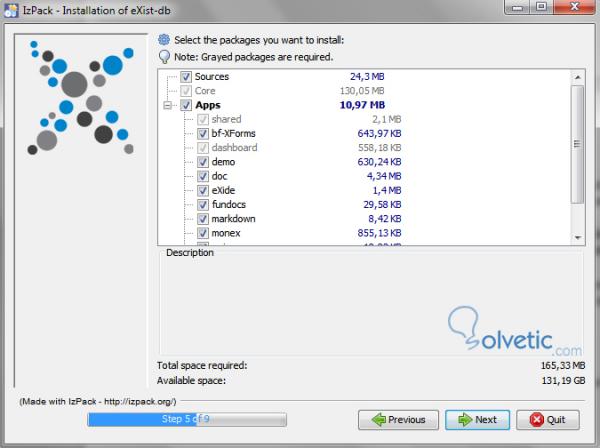Image resolution: width=600 pixels, height=448 pixels.
Task: Collapse the Apps tree node
Action: (168, 105)
